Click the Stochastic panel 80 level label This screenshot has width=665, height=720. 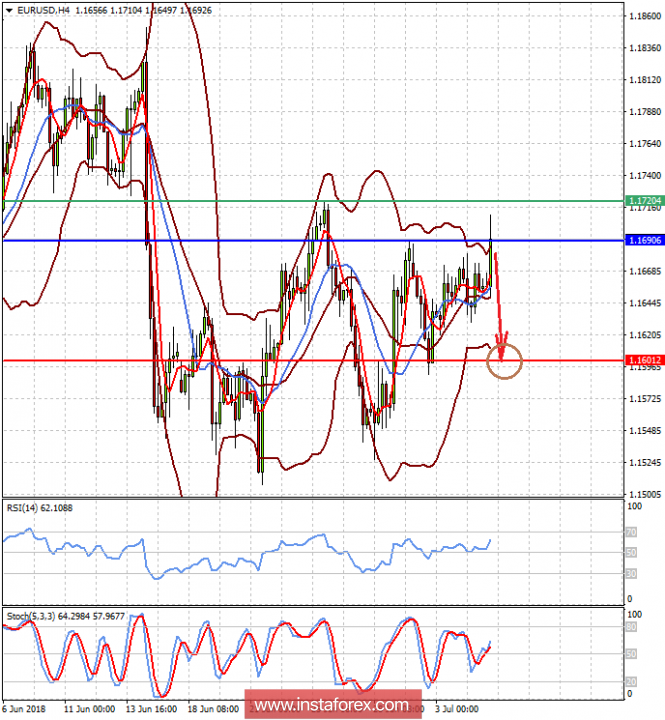click(631, 627)
